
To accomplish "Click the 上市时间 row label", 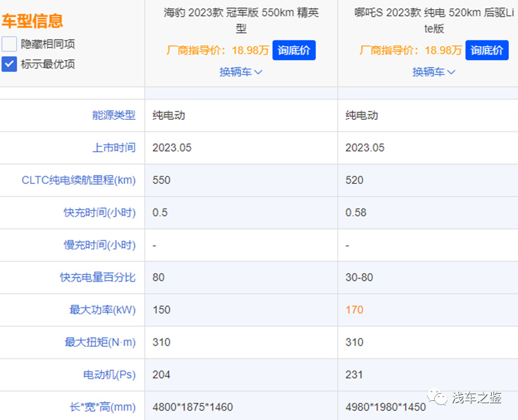I will coord(114,147).
